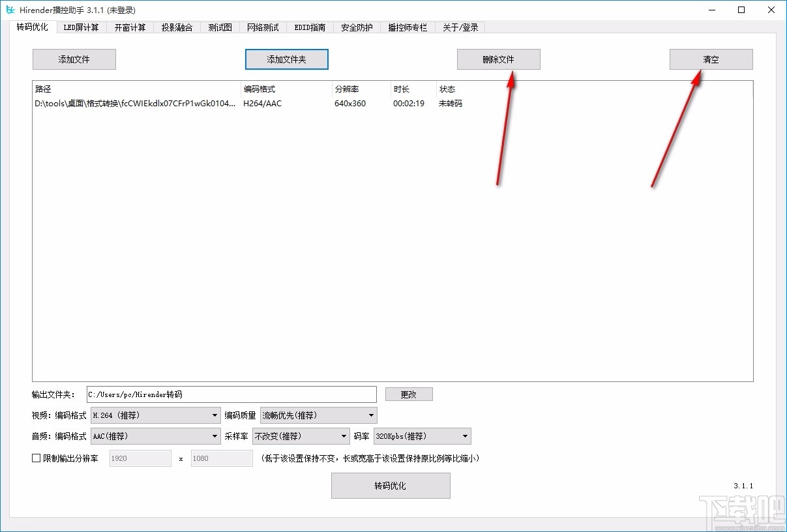787x532 pixels.
Task: Switch to the 安全防护 tab
Action: [x=356, y=27]
